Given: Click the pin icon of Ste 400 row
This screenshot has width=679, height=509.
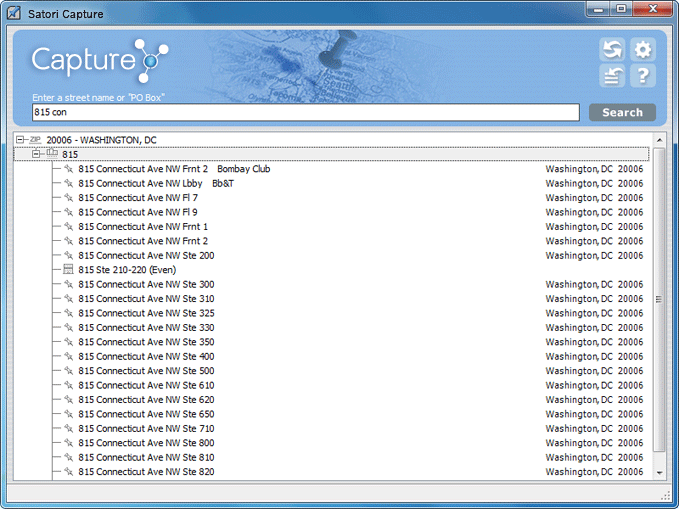Looking at the screenshot, I should click(x=68, y=356).
